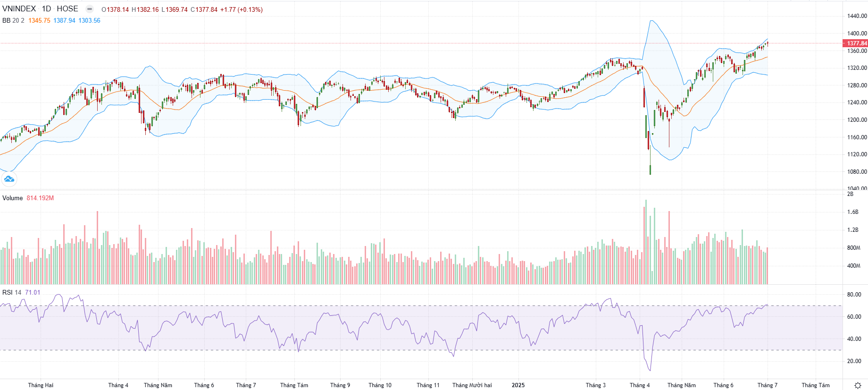Select the RSI 14 indicator legend
The height and width of the screenshot is (390, 868).
click(x=12, y=292)
